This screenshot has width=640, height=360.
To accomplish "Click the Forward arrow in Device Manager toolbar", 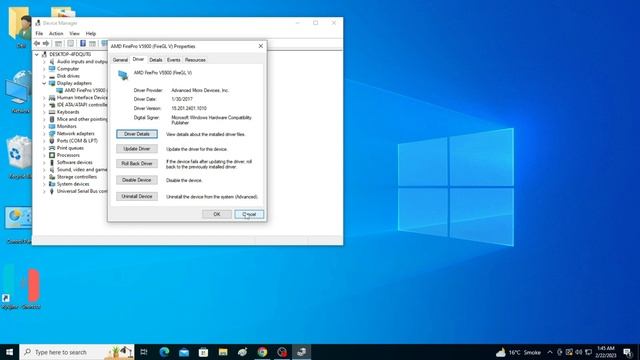I will point(46,43).
